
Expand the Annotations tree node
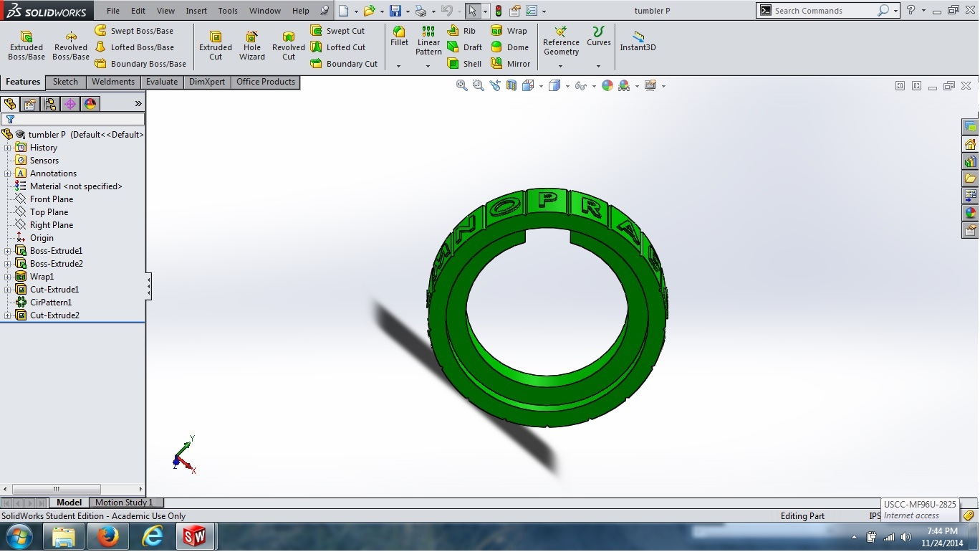click(8, 173)
